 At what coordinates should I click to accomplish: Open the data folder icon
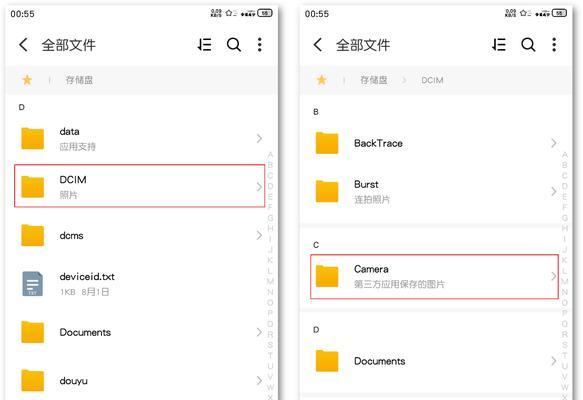(33, 138)
